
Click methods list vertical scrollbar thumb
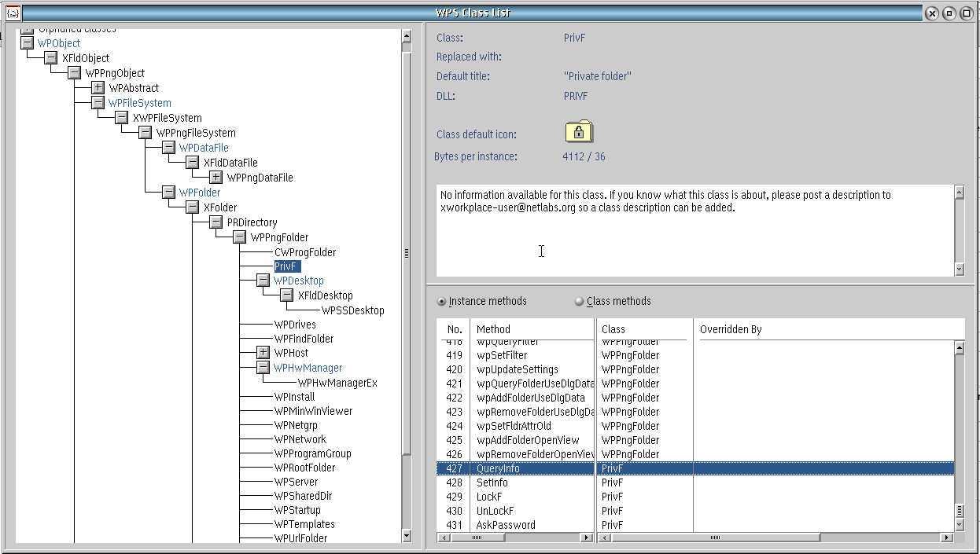pos(959,511)
